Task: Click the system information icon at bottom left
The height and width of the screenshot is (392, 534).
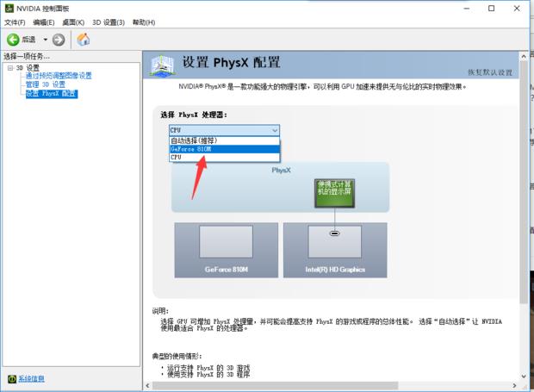Action: 12,379
